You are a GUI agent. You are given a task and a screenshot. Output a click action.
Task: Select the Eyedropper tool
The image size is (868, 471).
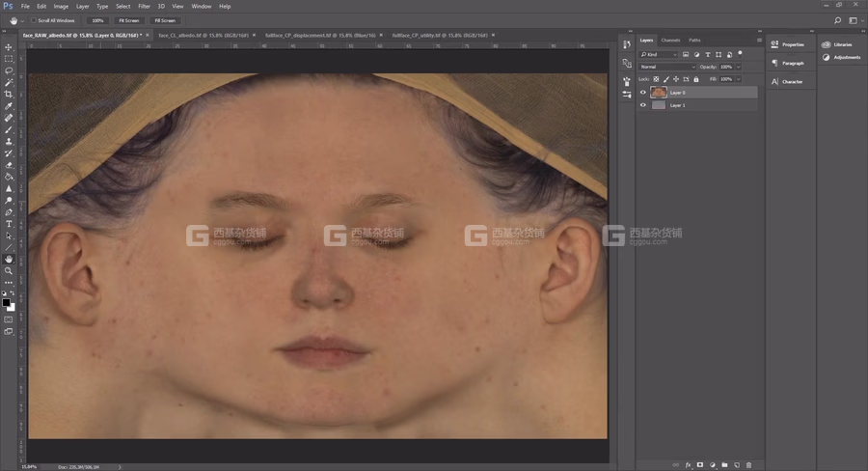(x=9, y=106)
